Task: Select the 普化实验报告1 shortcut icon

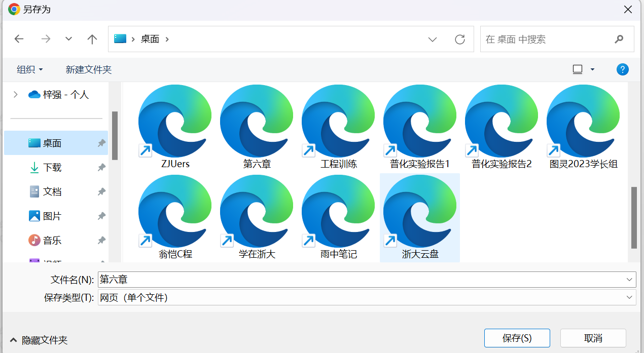Action: click(x=420, y=122)
